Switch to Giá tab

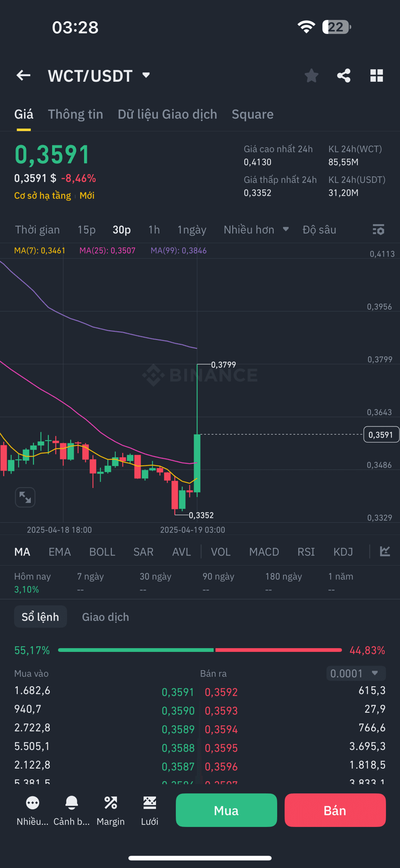[24, 114]
